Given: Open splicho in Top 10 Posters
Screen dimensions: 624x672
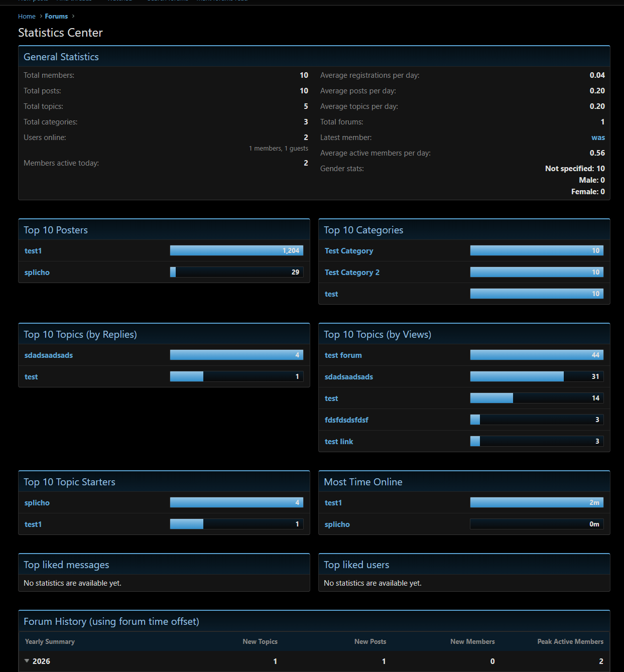Looking at the screenshot, I should pos(37,273).
